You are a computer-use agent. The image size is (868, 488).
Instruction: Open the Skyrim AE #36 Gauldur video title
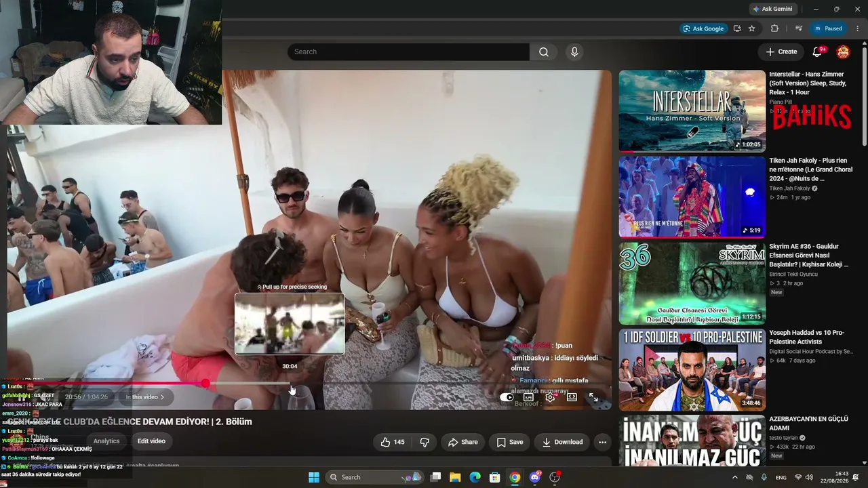809,256
